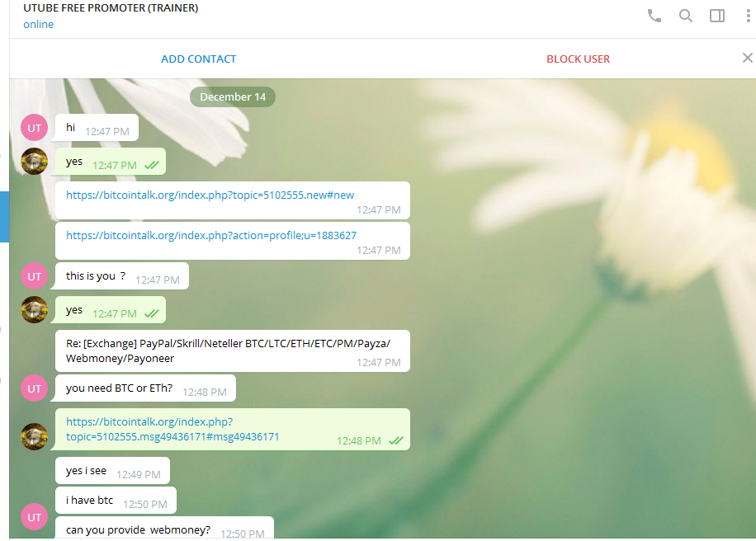Toggle the right side panel icon
Viewport: 756px width, 541px height.
pyautogui.click(x=717, y=16)
